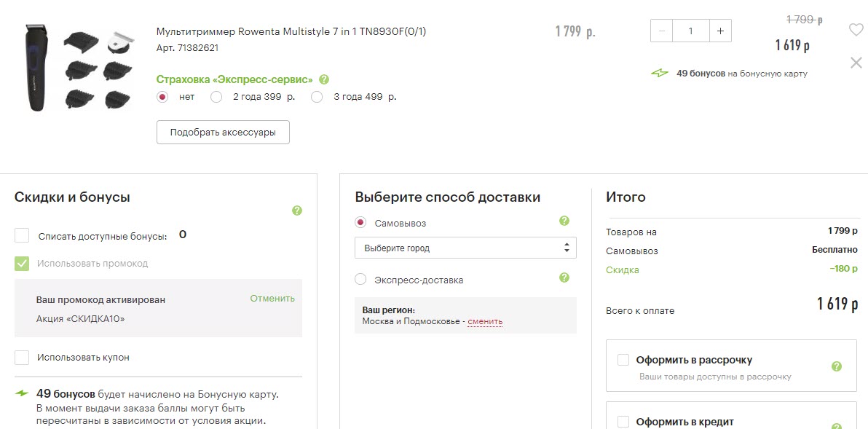Cancel the СКИДКА10 promo code via Отменить

(272, 298)
